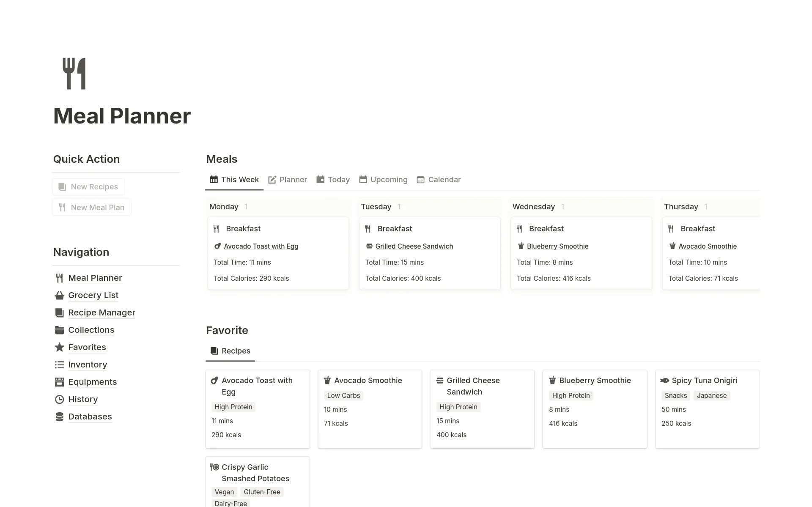Toggle the Recipes favorite filter

[x=230, y=351]
